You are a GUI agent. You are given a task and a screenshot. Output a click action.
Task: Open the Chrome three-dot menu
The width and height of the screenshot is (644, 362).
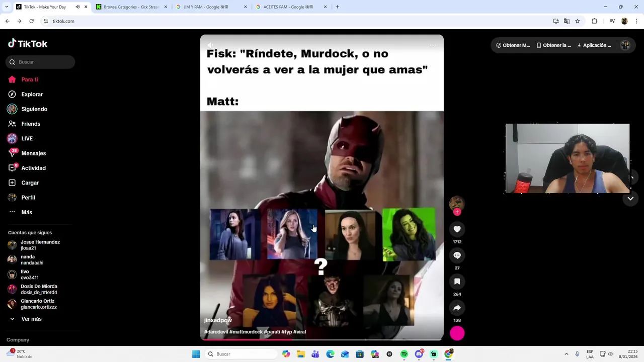pyautogui.click(x=637, y=21)
